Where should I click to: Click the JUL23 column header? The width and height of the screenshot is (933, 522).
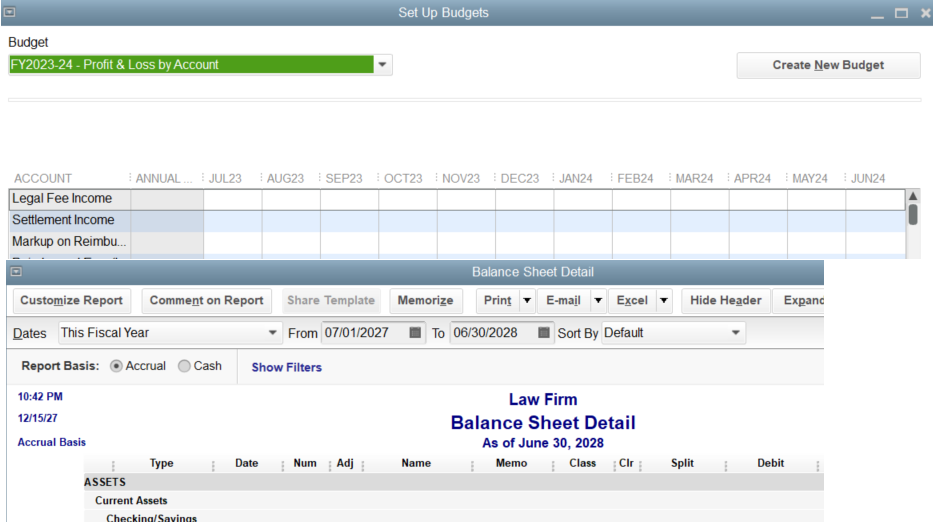[225, 179]
